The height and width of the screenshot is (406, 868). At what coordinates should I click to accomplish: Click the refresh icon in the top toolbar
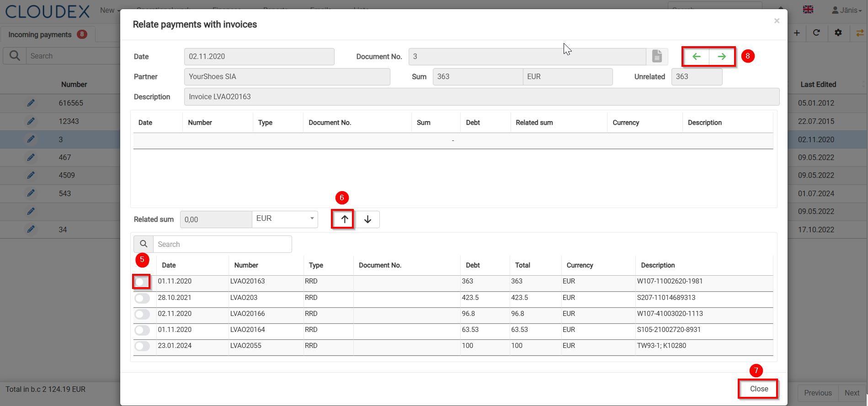coord(816,33)
